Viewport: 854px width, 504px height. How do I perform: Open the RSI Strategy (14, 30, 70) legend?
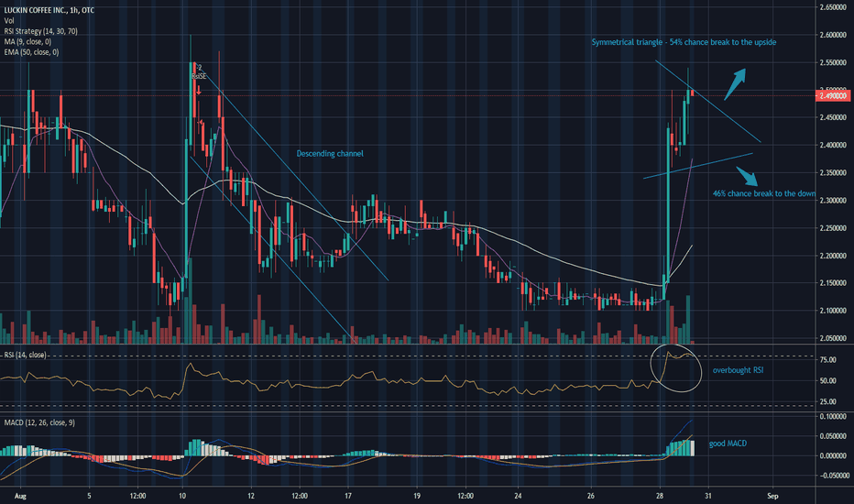(41, 31)
